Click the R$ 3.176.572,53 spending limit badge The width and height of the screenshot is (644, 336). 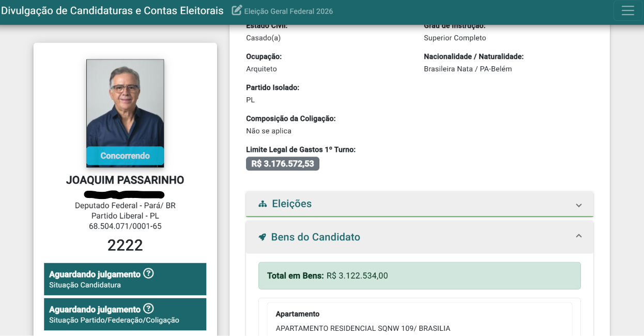coord(283,163)
